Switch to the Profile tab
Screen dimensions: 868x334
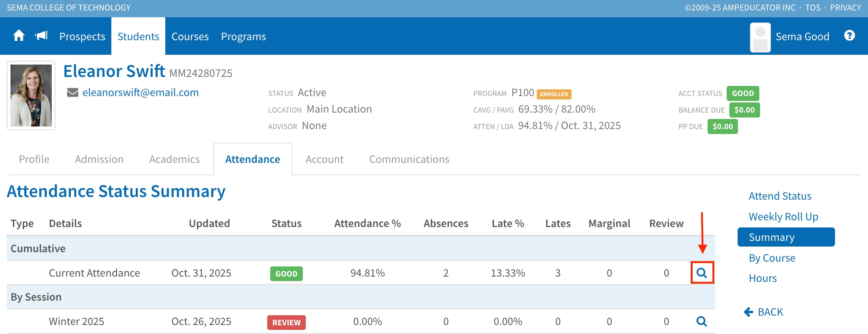(34, 159)
